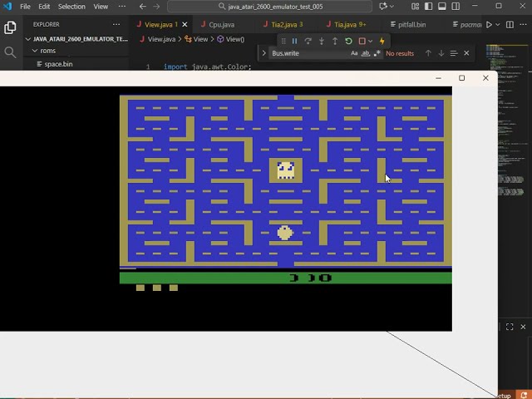Restart the debug session
The image size is (532, 399).
point(348,41)
